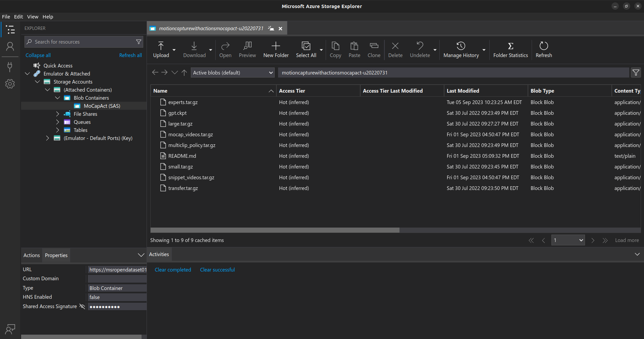Open the File menu
The width and height of the screenshot is (644, 339).
tap(6, 17)
